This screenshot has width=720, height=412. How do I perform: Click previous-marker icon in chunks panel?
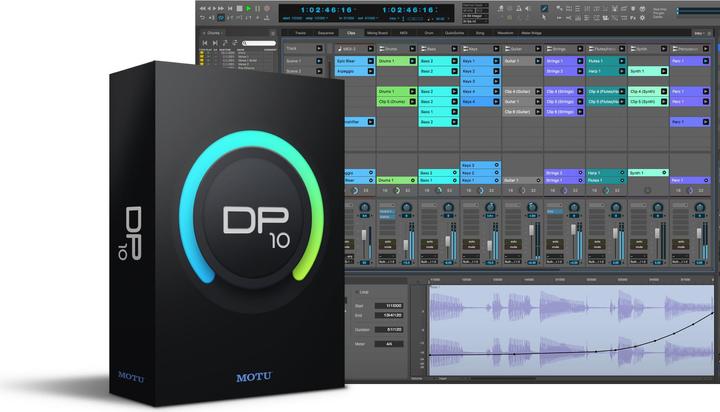tap(205, 43)
